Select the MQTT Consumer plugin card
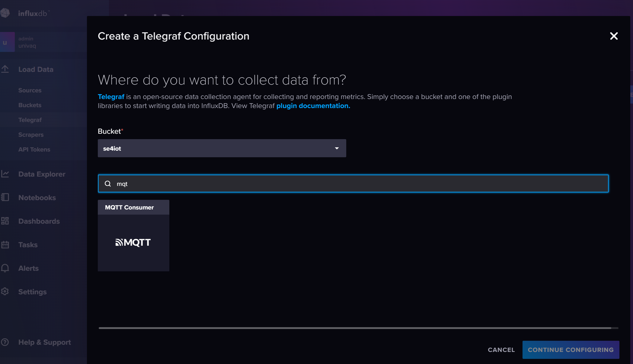633x364 pixels. pyautogui.click(x=133, y=235)
